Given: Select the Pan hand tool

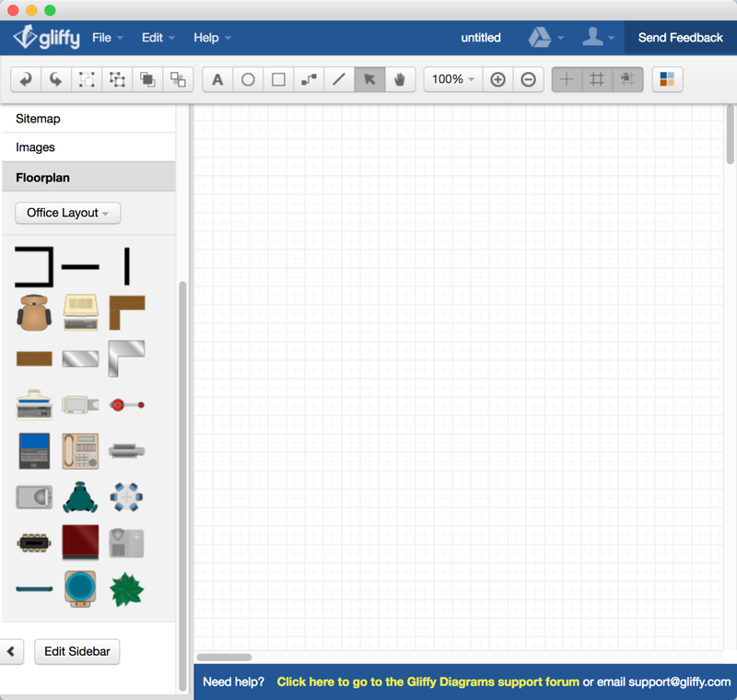Looking at the screenshot, I should click(400, 79).
